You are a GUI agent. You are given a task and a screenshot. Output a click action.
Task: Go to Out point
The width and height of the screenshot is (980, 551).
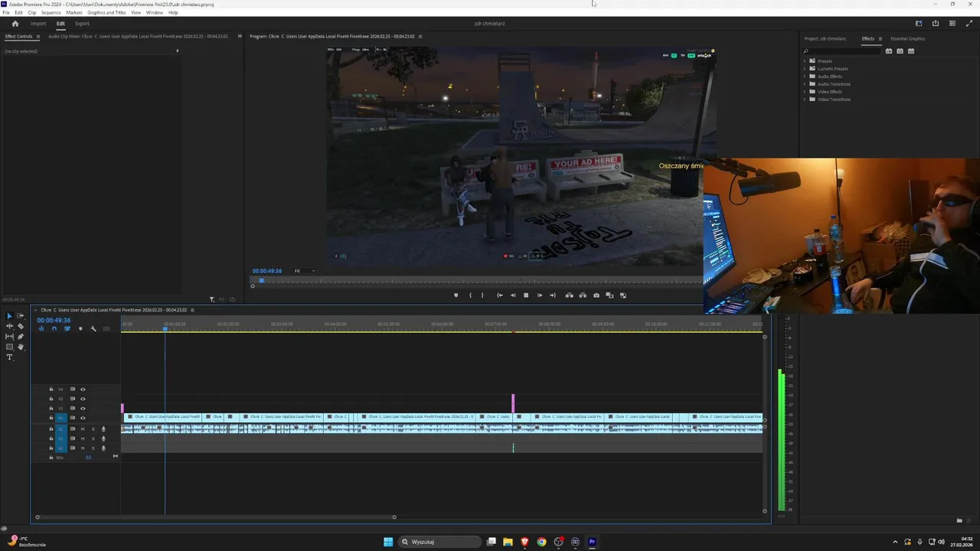point(553,295)
